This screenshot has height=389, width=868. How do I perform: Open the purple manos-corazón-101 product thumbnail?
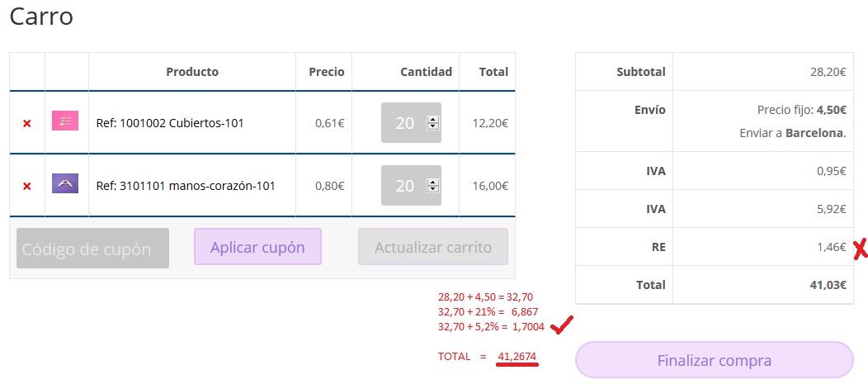tap(65, 183)
